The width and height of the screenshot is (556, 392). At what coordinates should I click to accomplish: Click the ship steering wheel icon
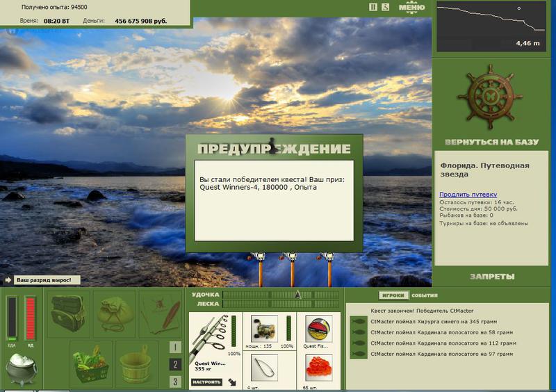(491, 97)
